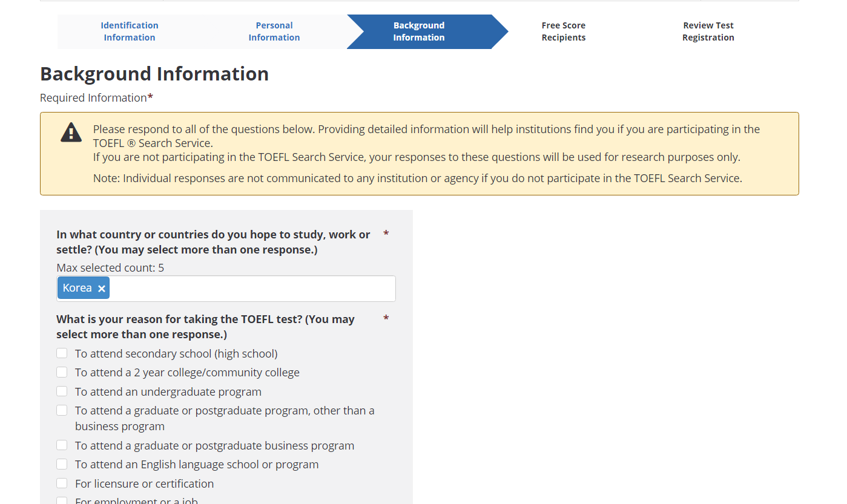Click the Korea country tag
This screenshot has height=504, width=847.
coord(77,288)
